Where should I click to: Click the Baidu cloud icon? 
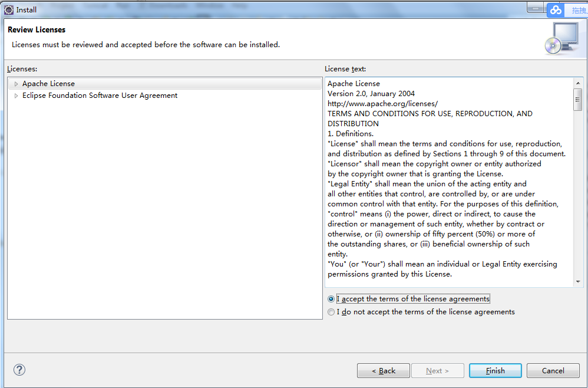coord(556,10)
